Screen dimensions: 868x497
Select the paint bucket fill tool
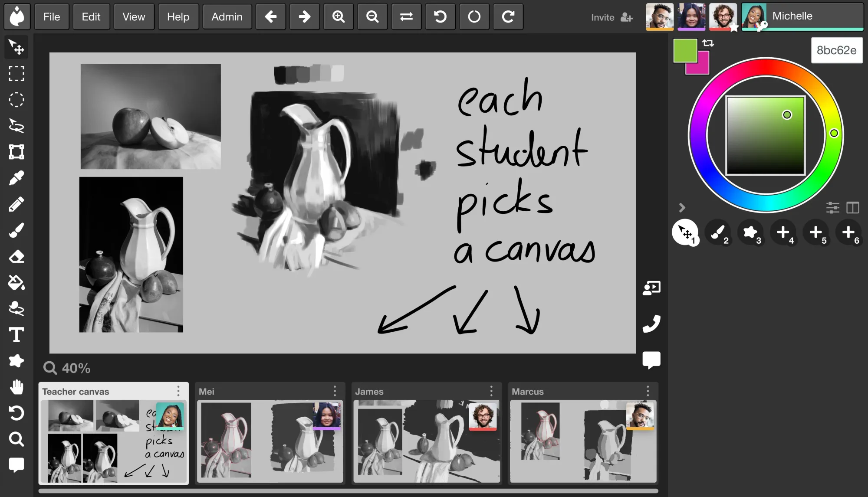16,283
